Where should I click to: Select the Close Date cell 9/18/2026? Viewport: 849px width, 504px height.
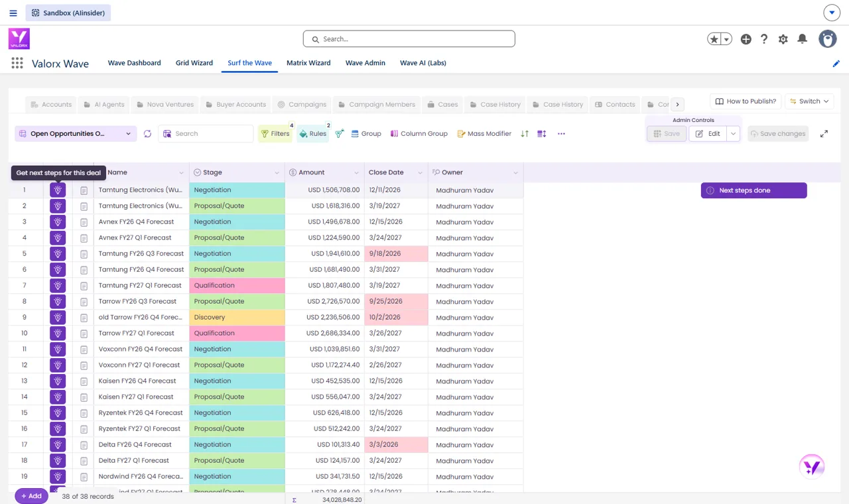396,253
